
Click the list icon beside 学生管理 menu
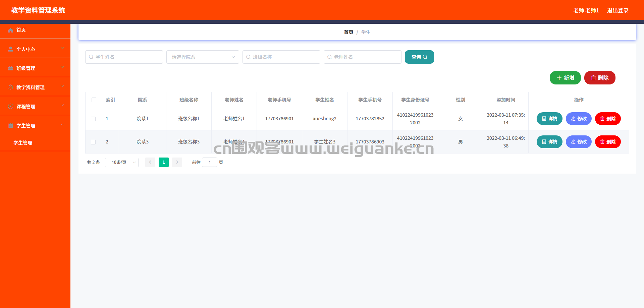10,125
